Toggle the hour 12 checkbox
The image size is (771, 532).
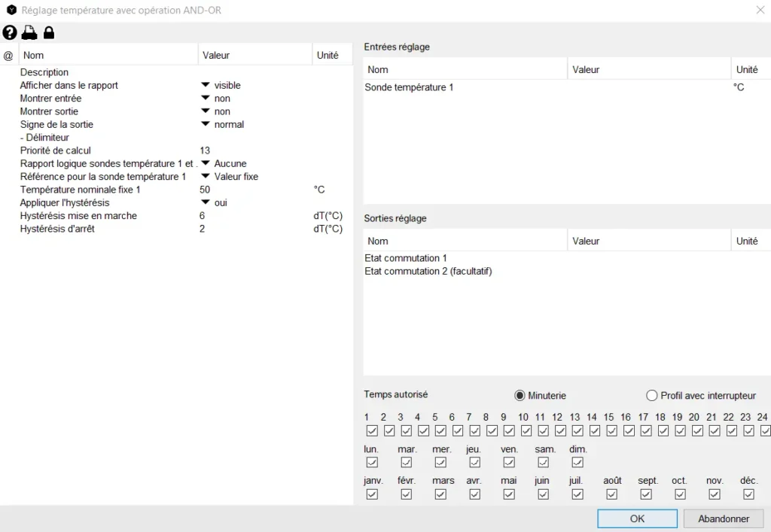tap(560, 431)
